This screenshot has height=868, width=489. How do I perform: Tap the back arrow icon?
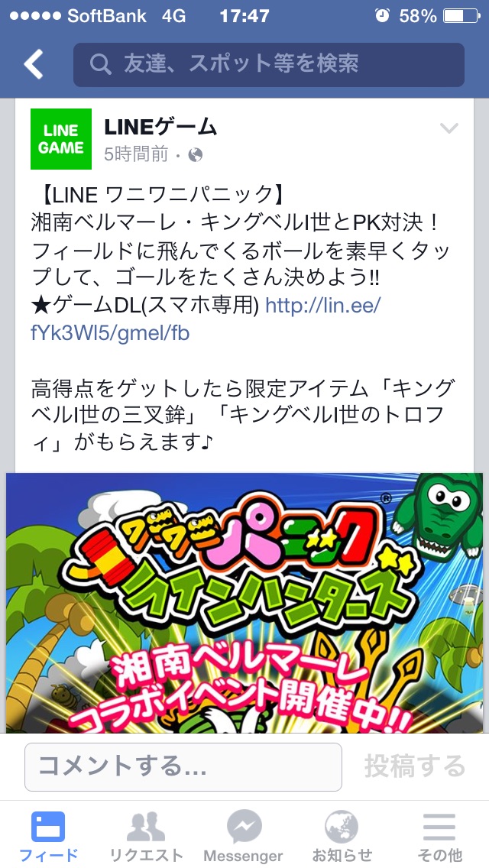tap(33, 64)
